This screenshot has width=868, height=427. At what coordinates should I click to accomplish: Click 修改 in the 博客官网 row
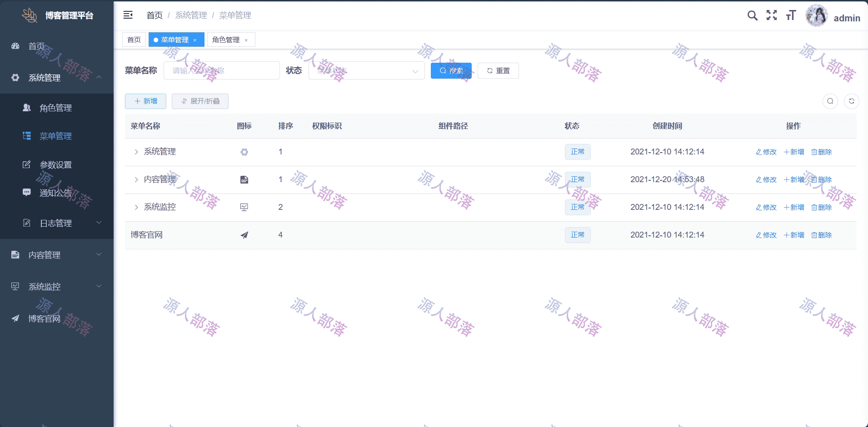point(766,235)
